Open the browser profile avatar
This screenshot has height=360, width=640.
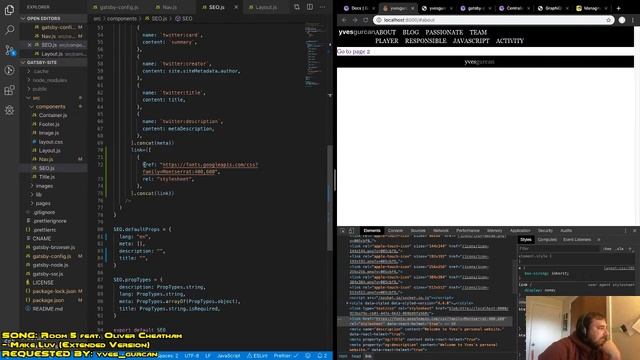click(x=622, y=20)
